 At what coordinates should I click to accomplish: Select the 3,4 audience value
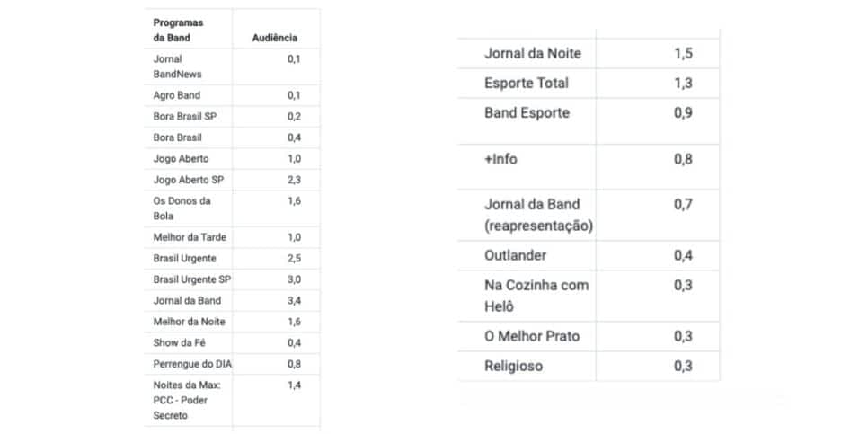point(295,301)
